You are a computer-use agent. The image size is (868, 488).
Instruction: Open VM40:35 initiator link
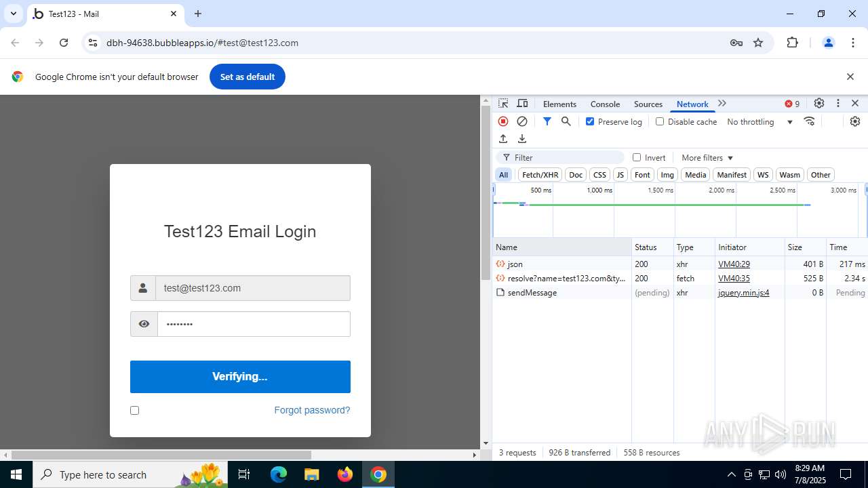click(x=734, y=278)
